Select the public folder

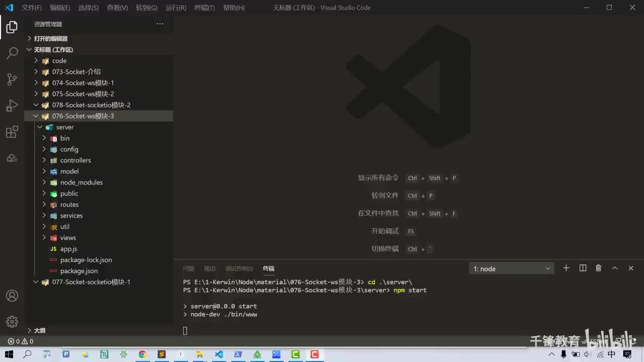(x=69, y=194)
